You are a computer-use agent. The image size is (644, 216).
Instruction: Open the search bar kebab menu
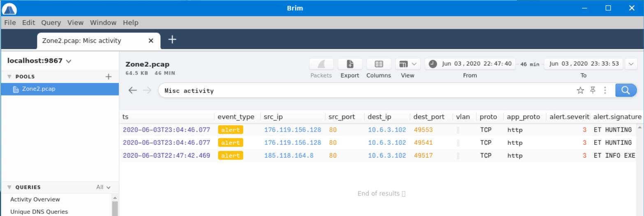click(x=605, y=91)
